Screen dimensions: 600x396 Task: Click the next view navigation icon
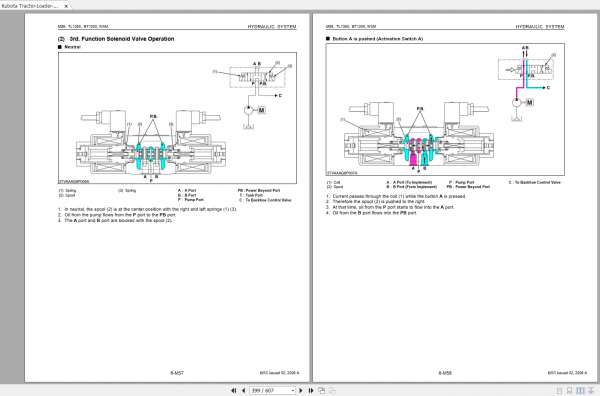point(333,390)
